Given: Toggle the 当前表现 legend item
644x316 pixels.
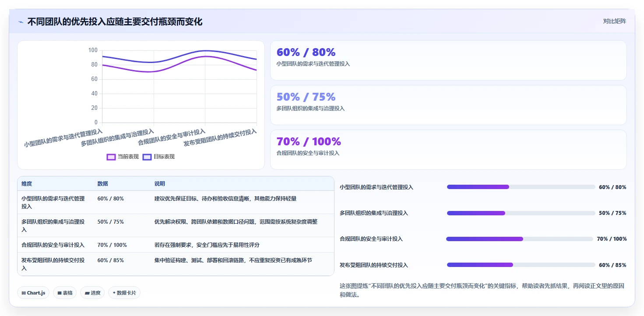Looking at the screenshot, I should click(123, 157).
